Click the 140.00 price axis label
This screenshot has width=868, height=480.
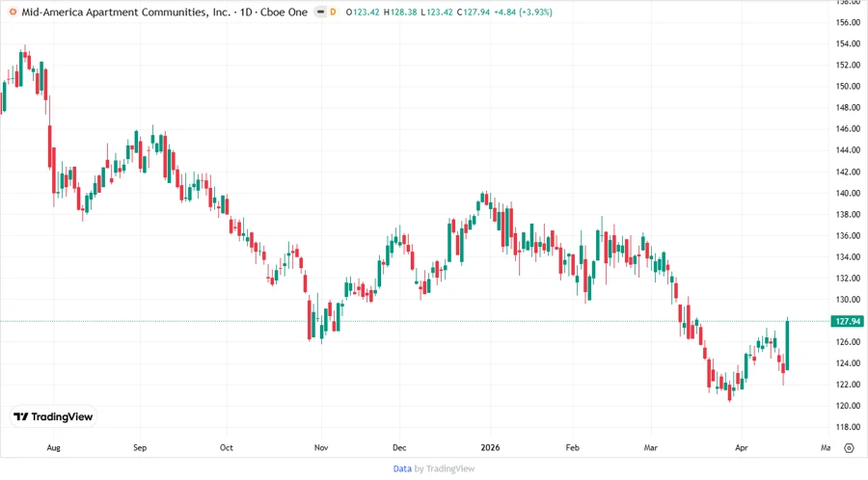point(848,193)
